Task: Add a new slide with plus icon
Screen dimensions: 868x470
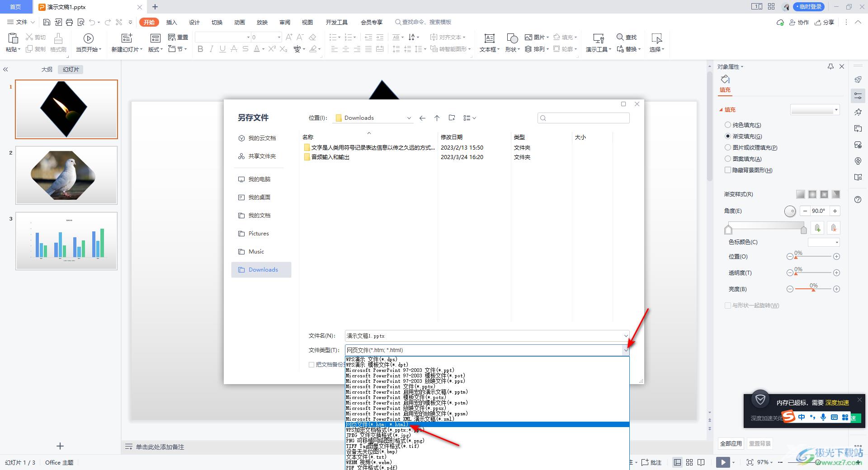Action: (60, 446)
